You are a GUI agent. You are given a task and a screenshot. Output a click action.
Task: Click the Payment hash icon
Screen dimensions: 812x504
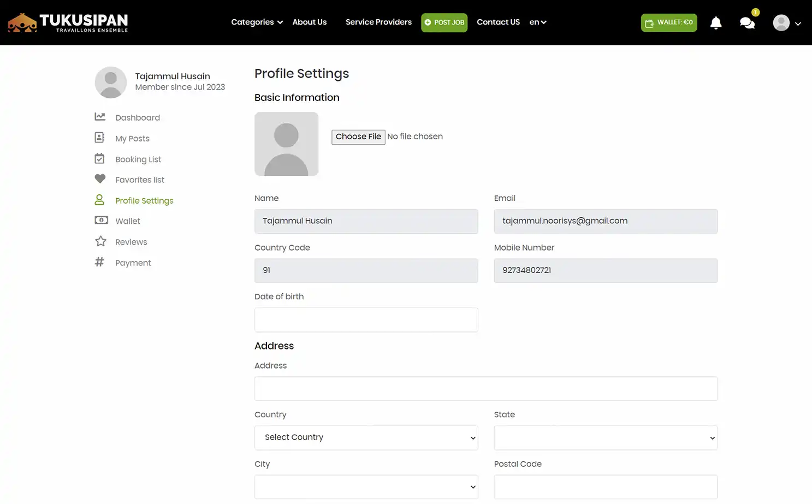tap(99, 262)
